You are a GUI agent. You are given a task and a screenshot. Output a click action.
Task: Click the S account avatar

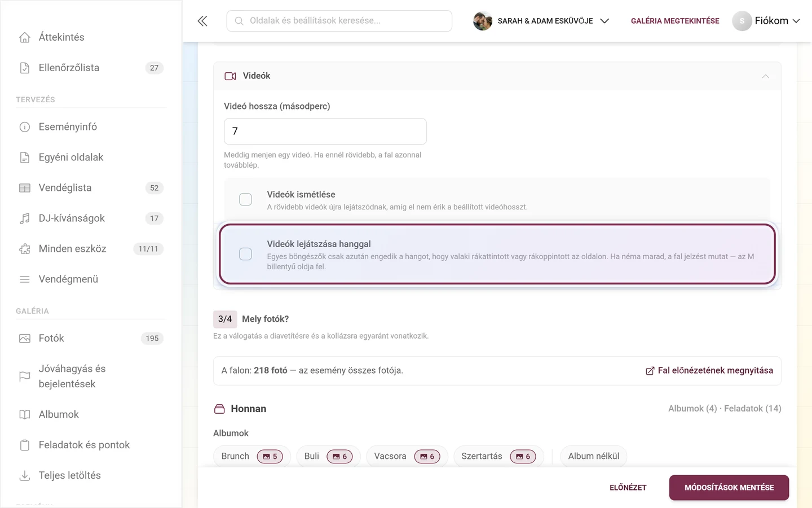tap(742, 21)
